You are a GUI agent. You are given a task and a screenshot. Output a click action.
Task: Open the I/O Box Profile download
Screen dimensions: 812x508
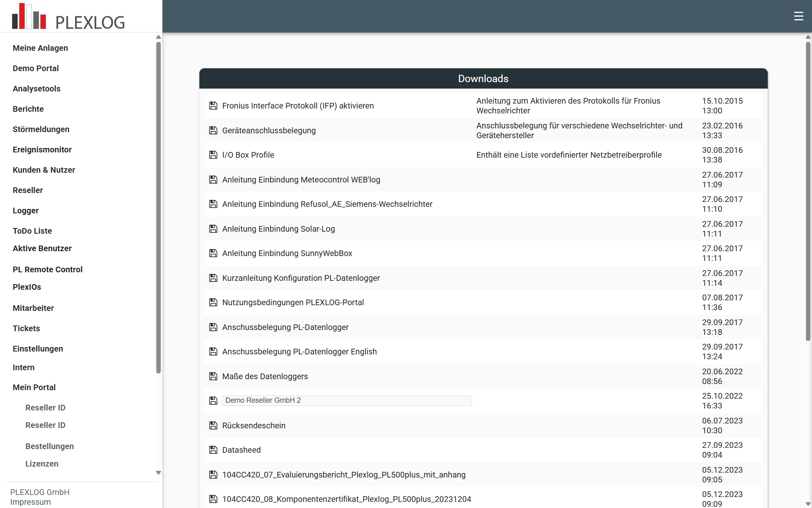248,155
